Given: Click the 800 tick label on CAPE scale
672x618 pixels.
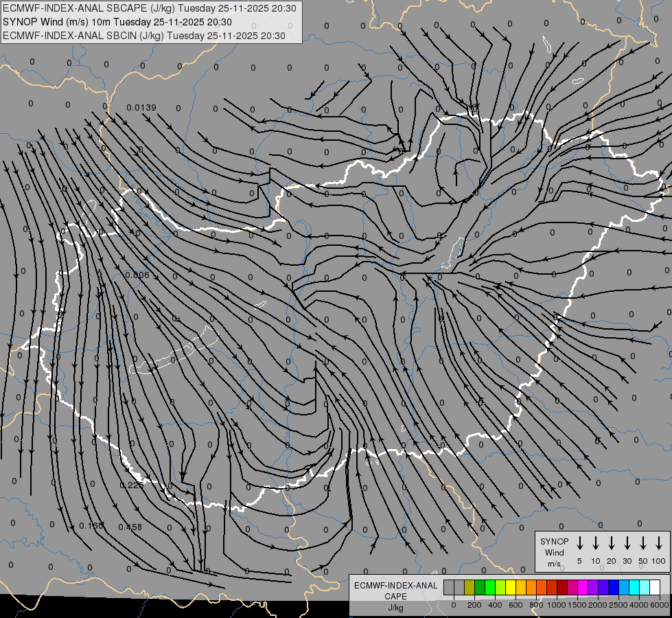Looking at the screenshot, I should pyautogui.click(x=536, y=605).
